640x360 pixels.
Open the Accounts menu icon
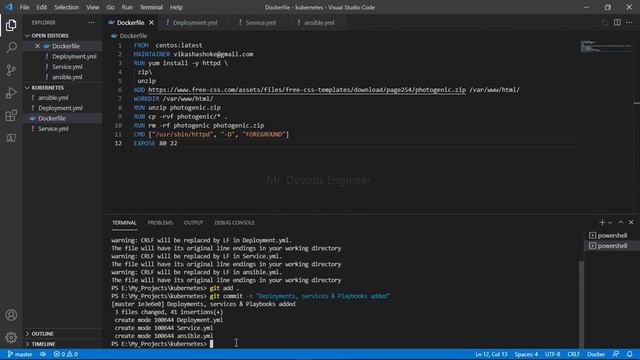(11, 315)
